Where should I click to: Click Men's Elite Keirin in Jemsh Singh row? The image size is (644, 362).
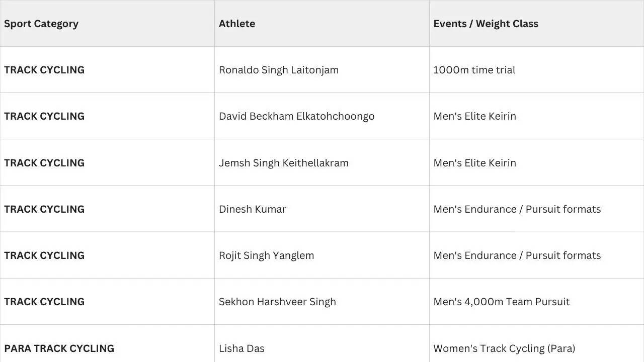536,163
